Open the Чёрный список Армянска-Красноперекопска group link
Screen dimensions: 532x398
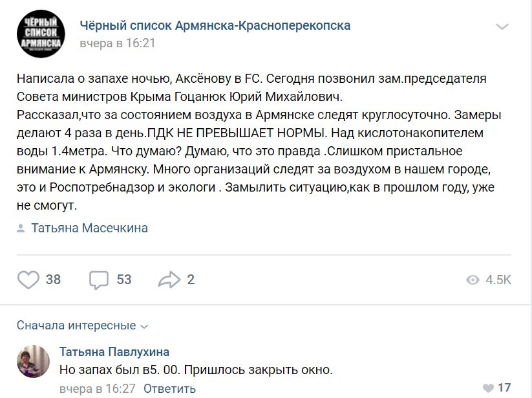pos(215,25)
